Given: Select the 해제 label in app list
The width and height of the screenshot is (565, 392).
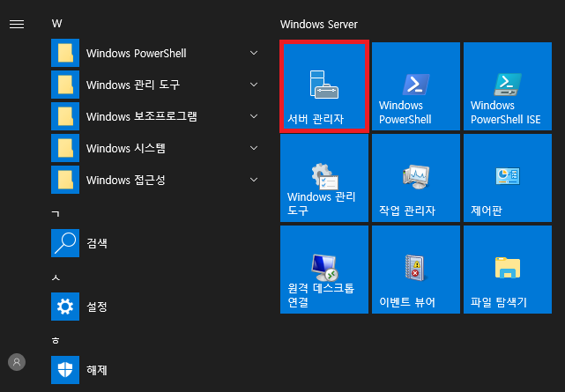Looking at the screenshot, I should pyautogui.click(x=97, y=370).
